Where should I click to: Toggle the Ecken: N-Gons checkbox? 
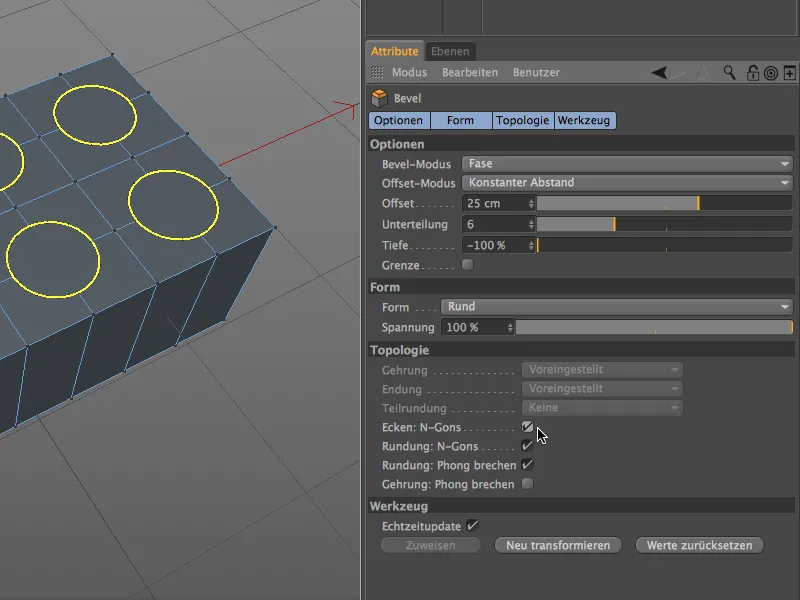click(527, 427)
